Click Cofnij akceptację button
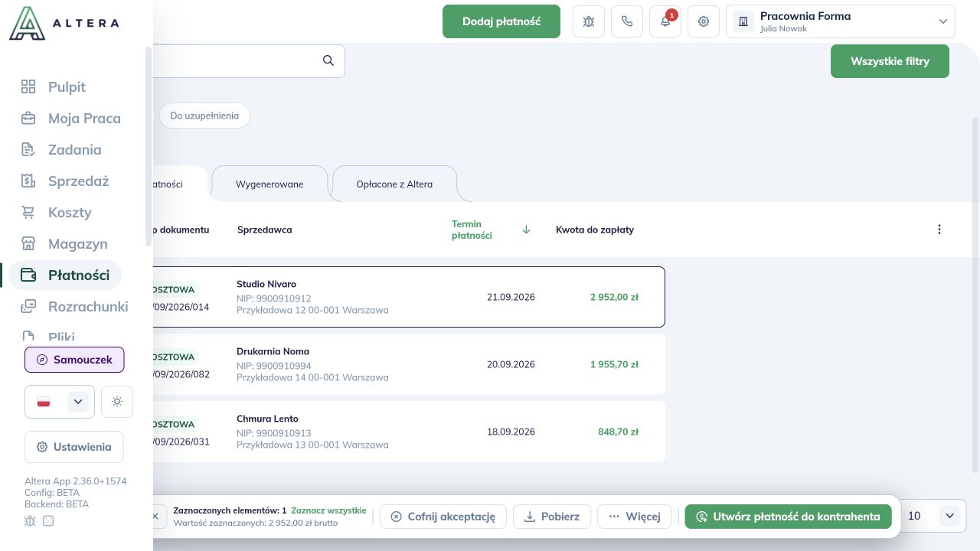 [x=443, y=517]
